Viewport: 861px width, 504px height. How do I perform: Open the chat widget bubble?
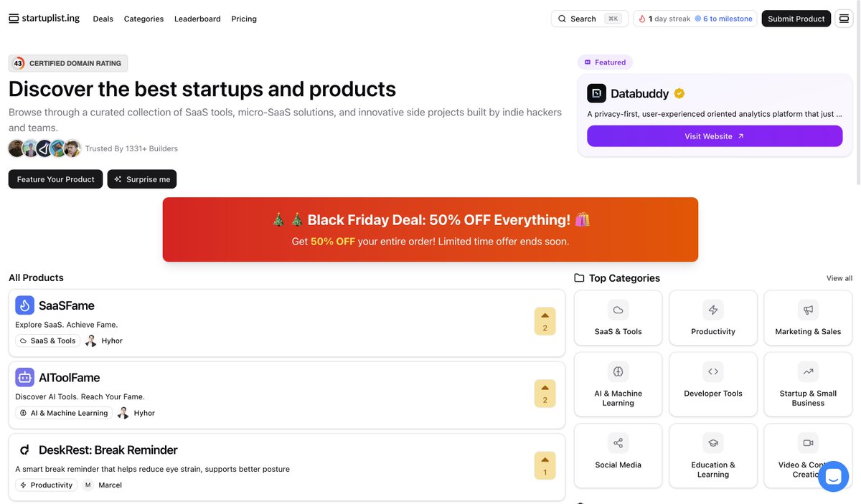tap(833, 476)
